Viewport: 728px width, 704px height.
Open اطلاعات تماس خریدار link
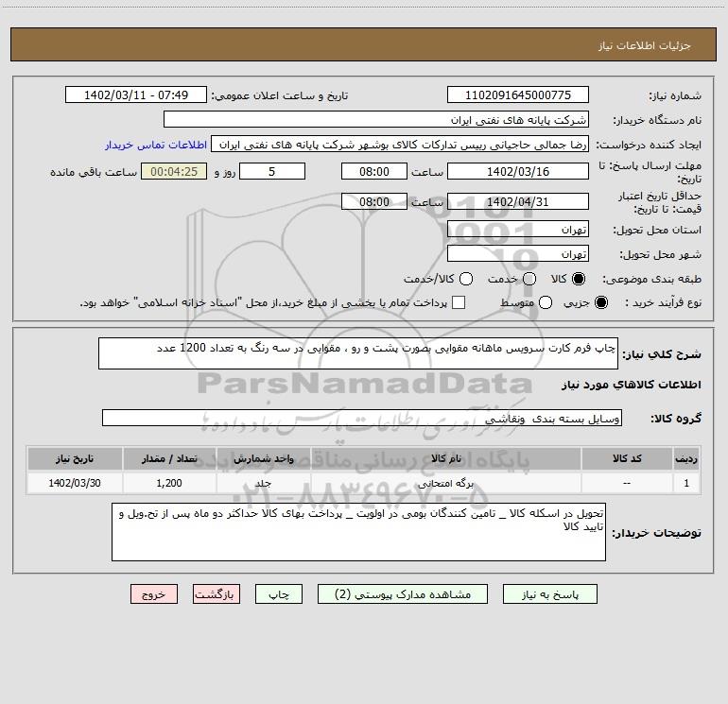pyautogui.click(x=156, y=145)
